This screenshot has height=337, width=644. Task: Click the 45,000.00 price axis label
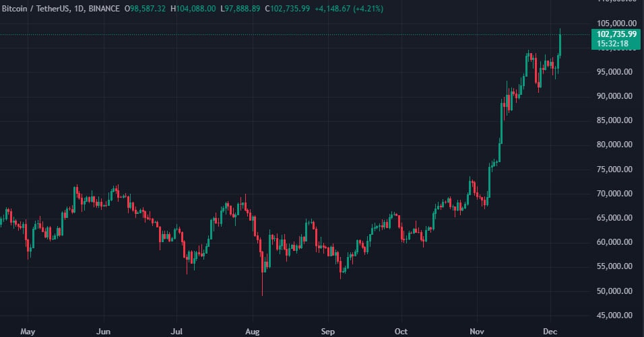coord(614,315)
